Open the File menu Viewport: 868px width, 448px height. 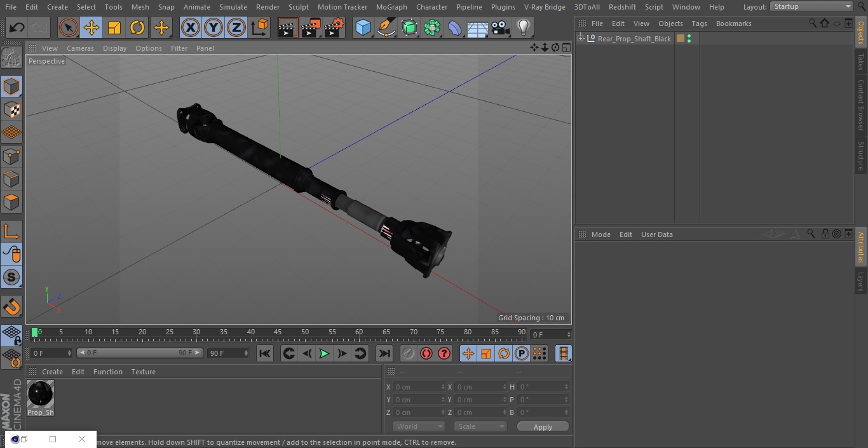coord(11,7)
